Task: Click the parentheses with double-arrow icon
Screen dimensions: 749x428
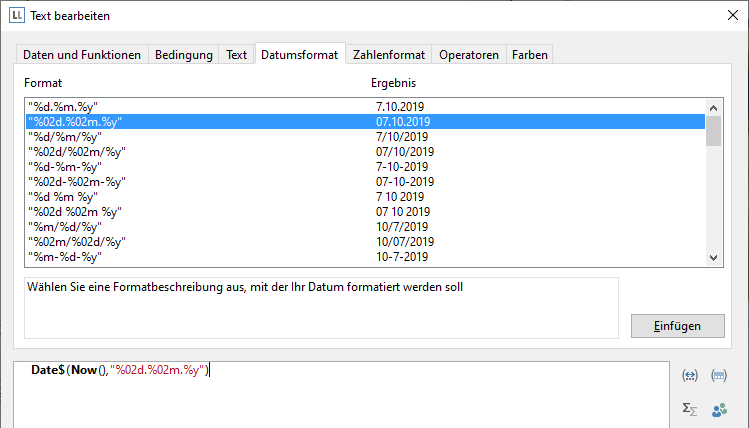Action: click(689, 376)
